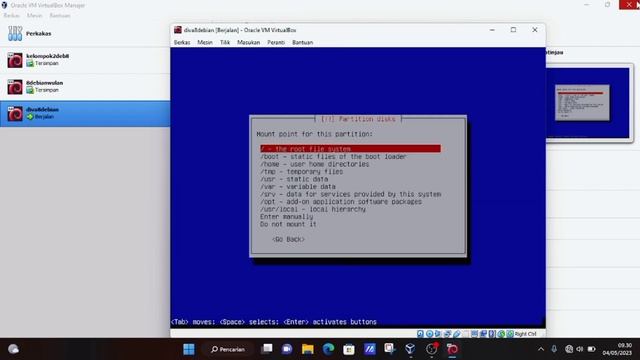This screenshot has width=640, height=360.
Task: Open File Explorer from the taskbar
Action: 308,349
